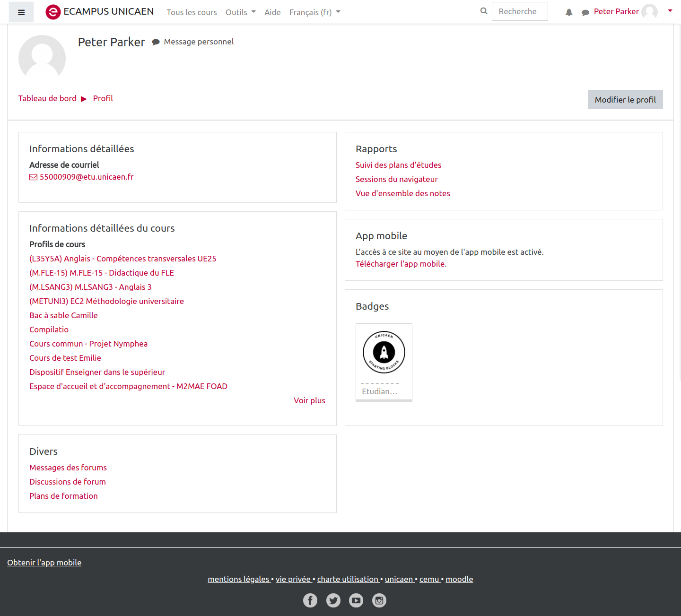Open the Facebook icon in footer

pyautogui.click(x=310, y=600)
